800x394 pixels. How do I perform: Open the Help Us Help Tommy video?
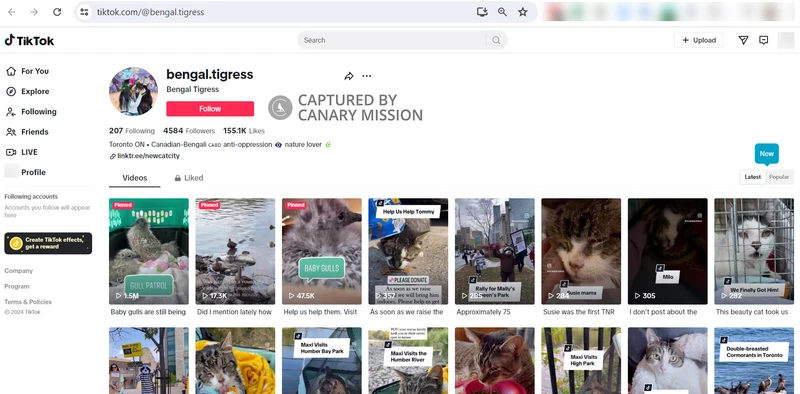coord(408,251)
